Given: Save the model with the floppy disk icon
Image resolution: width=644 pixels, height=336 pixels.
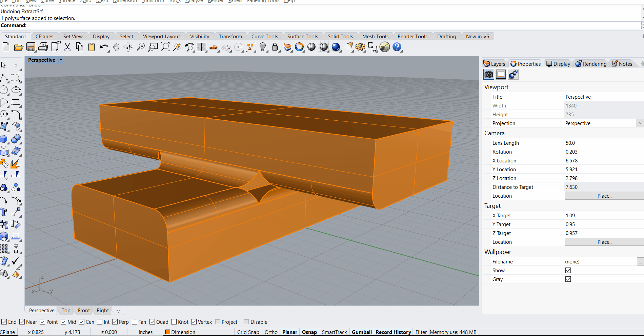Looking at the screenshot, I should tap(31, 47).
